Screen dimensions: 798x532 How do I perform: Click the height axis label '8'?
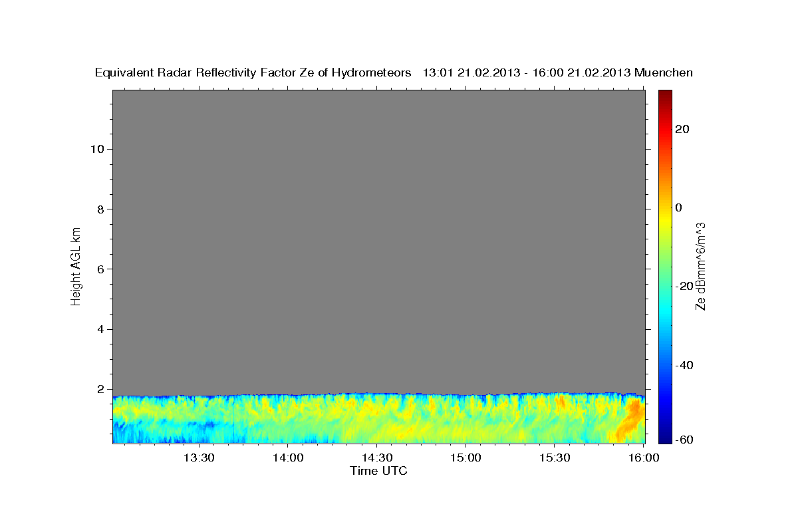click(x=99, y=209)
